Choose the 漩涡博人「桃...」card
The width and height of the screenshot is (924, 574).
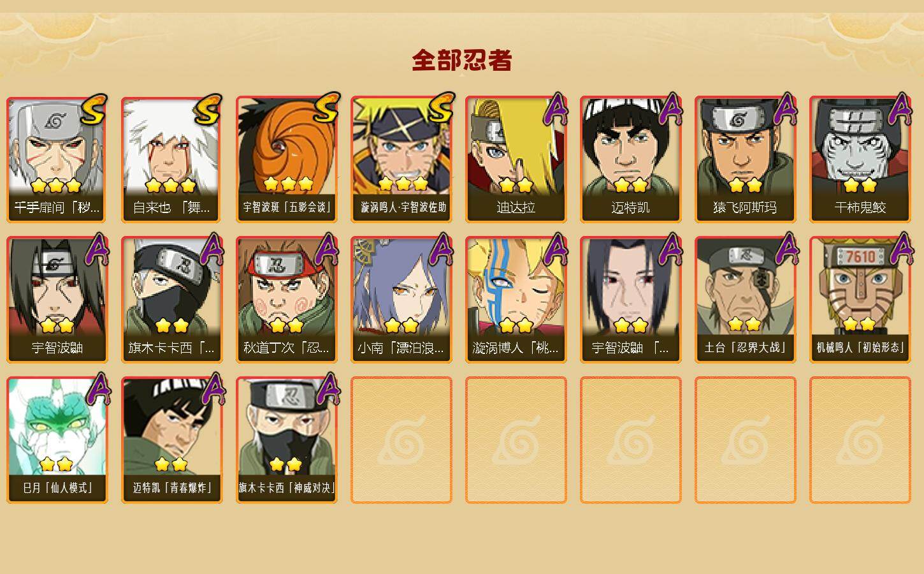(x=516, y=300)
